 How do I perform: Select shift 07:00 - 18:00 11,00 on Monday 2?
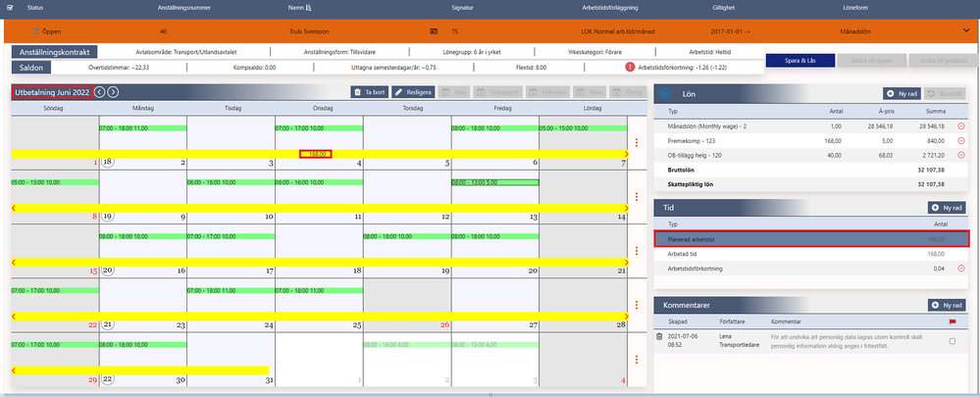point(142,128)
